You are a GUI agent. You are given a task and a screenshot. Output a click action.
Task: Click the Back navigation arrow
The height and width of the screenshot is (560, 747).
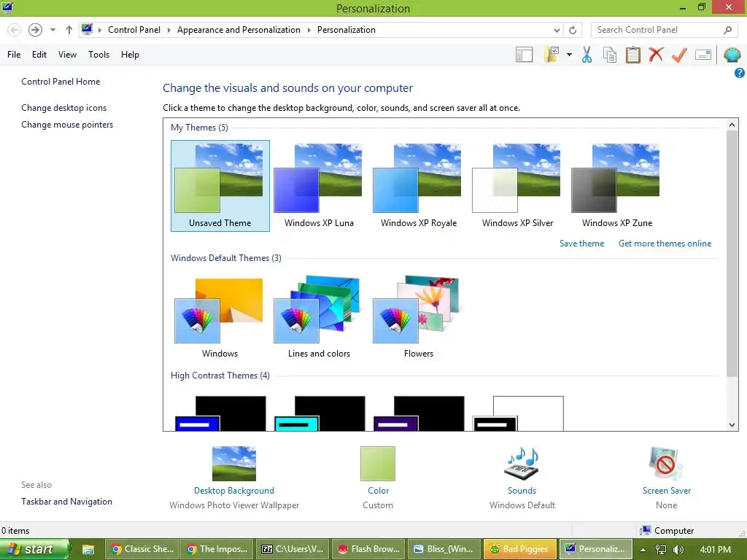(15, 30)
